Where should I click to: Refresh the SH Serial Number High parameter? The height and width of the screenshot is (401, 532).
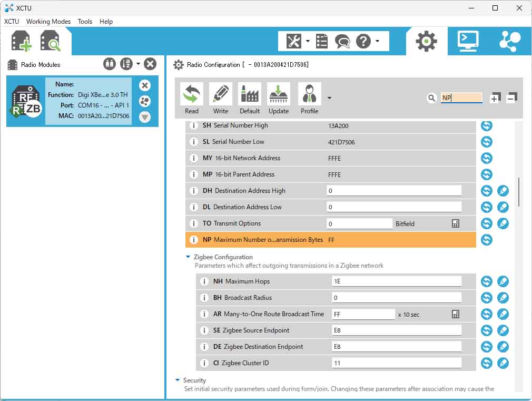[487, 126]
